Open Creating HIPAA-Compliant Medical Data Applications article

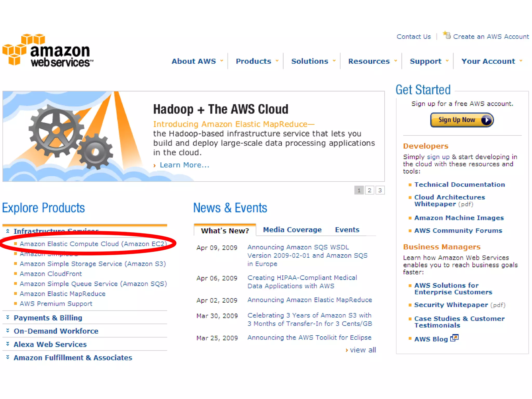[302, 282]
